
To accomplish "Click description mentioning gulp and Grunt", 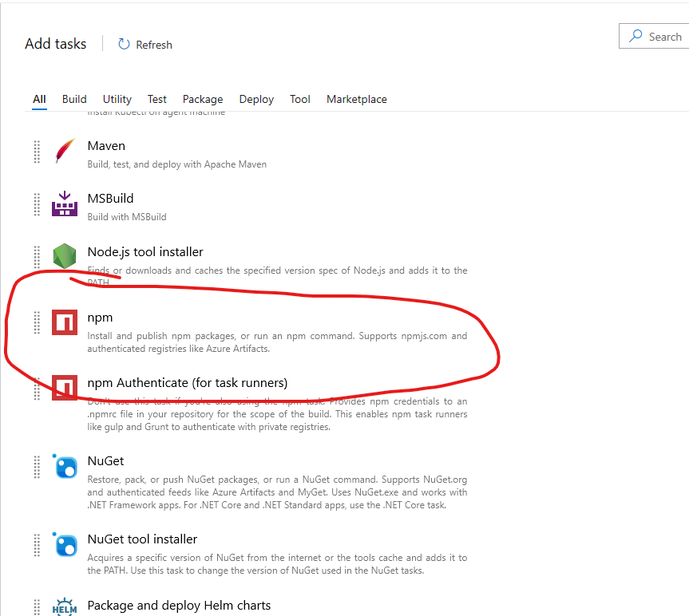I will 277,414.
